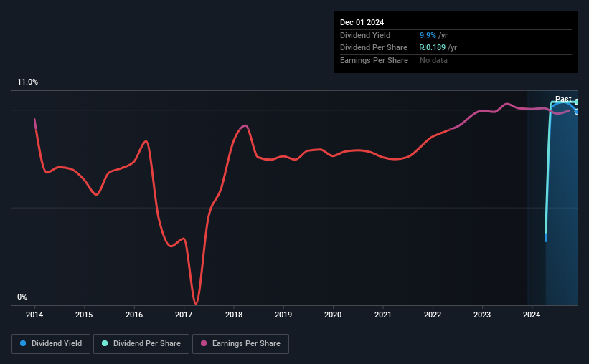Click the ₪0.189 dividend per share value
589x364 pixels.
tap(433, 48)
